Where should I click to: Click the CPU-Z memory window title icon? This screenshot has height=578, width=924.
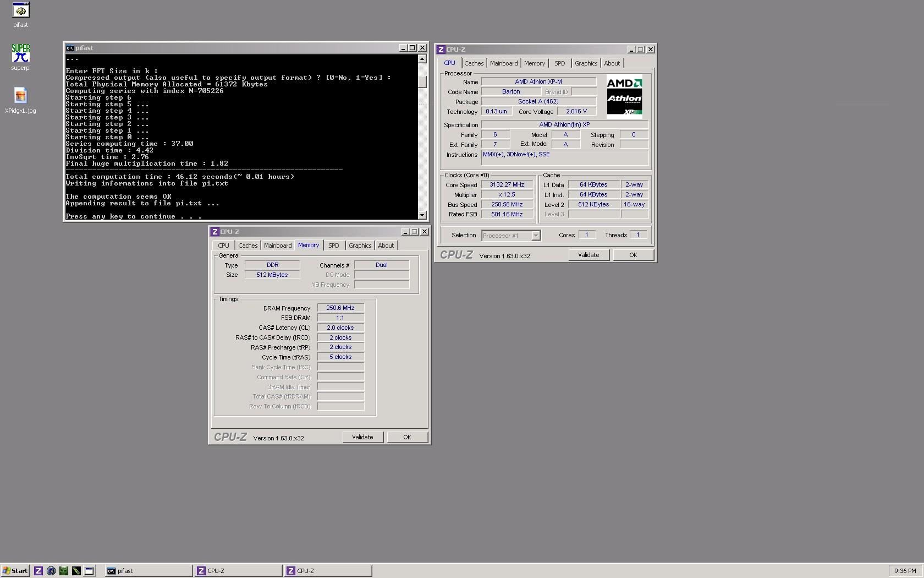[x=215, y=232]
